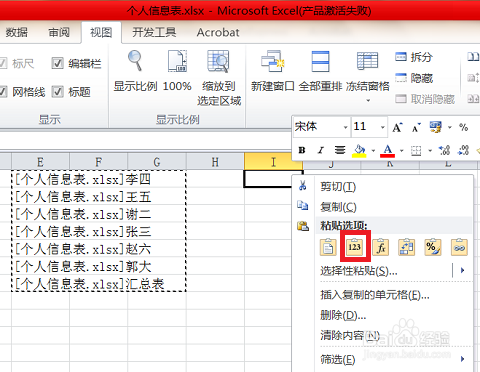Apply Percent Style (%) in mini toolbar

pos(463,127)
